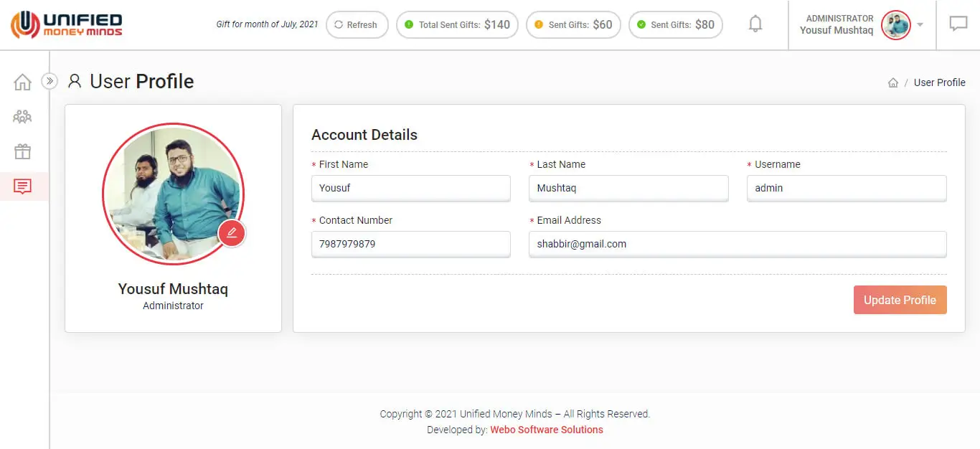
Task: Open the chat bubble icon in header
Action: pos(958,24)
